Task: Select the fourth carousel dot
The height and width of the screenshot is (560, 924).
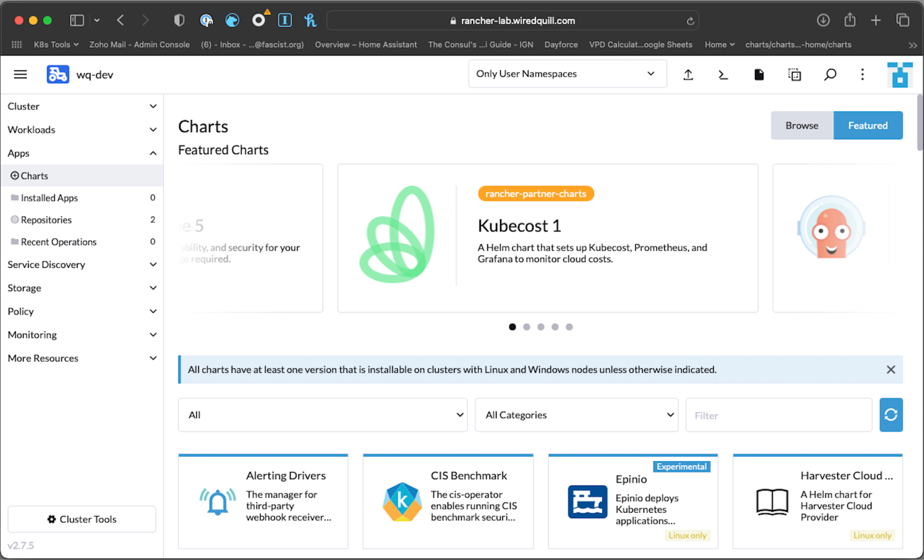Action: point(555,327)
